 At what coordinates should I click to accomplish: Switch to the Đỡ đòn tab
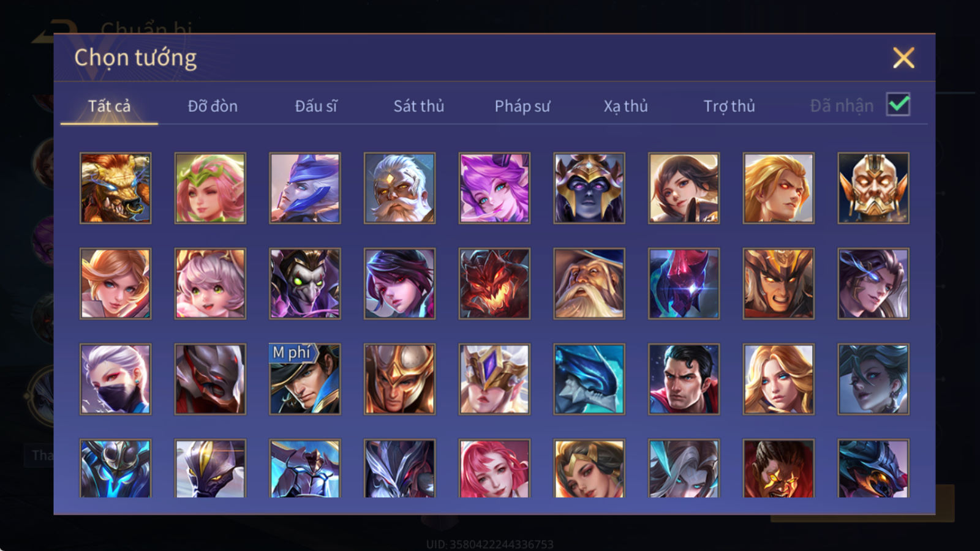pos(213,106)
